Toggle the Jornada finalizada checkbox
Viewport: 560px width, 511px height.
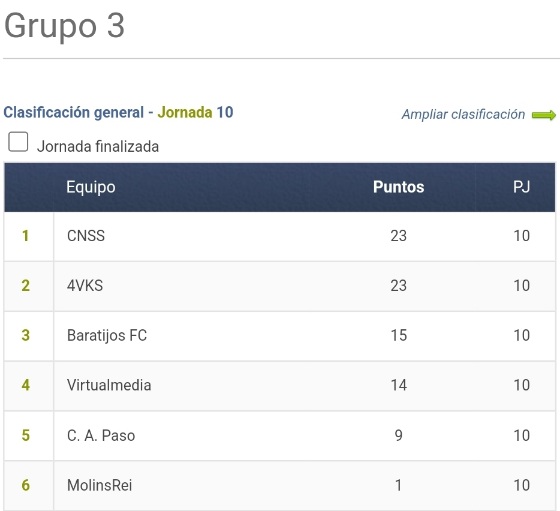pos(18,142)
